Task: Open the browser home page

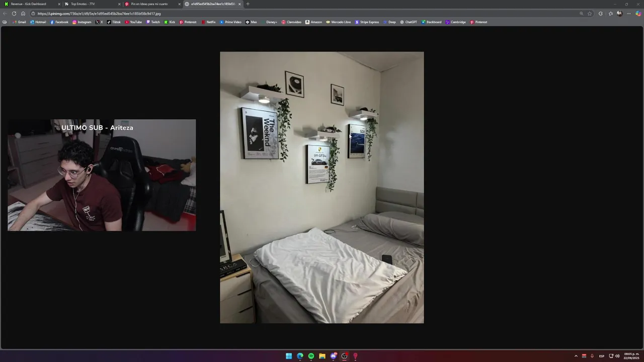Action: (x=23, y=14)
